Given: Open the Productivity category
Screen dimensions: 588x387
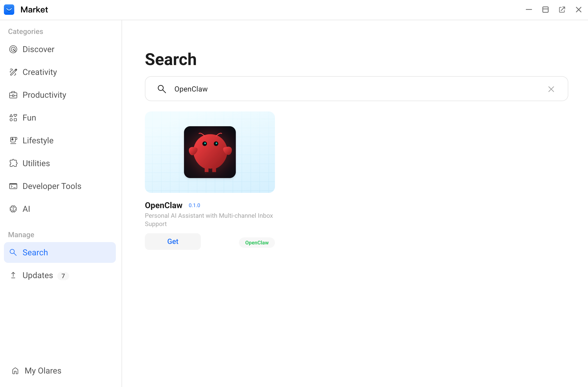Looking at the screenshot, I should tap(44, 95).
